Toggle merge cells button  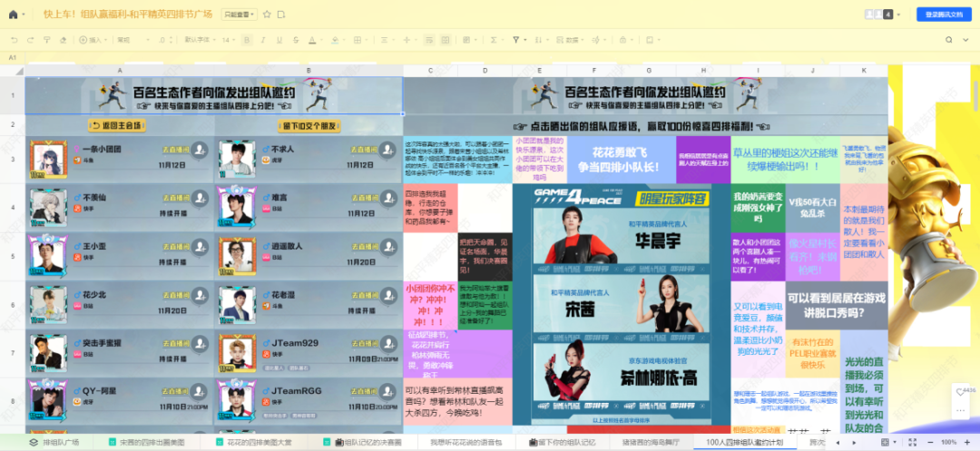pos(445,40)
